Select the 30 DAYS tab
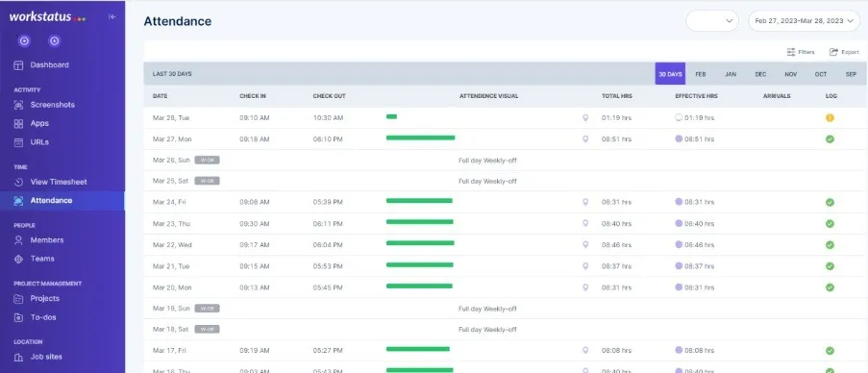The width and height of the screenshot is (868, 373). (x=670, y=74)
